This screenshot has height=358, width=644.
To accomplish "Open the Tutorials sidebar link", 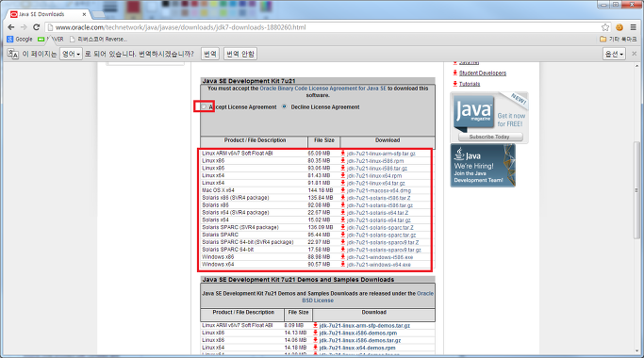I will click(x=470, y=84).
